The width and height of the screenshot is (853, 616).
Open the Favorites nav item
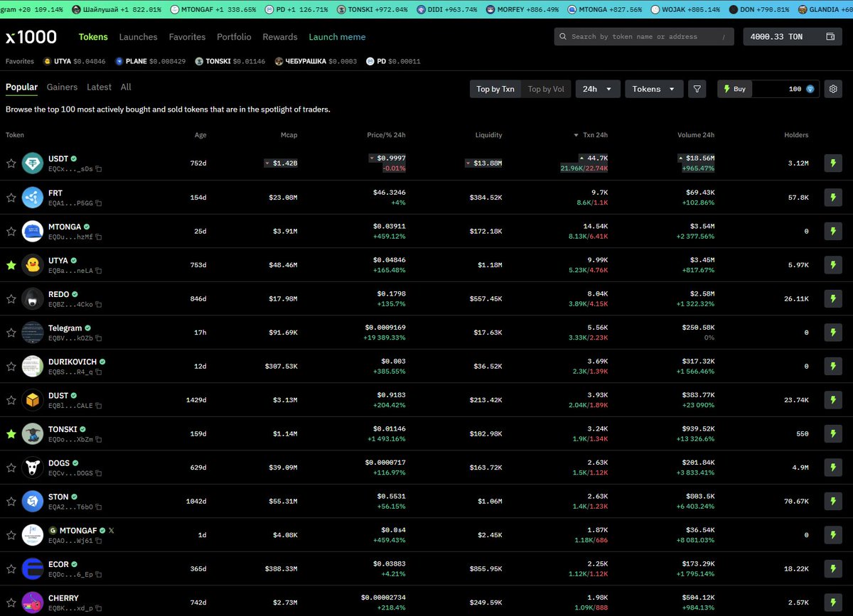tap(187, 37)
